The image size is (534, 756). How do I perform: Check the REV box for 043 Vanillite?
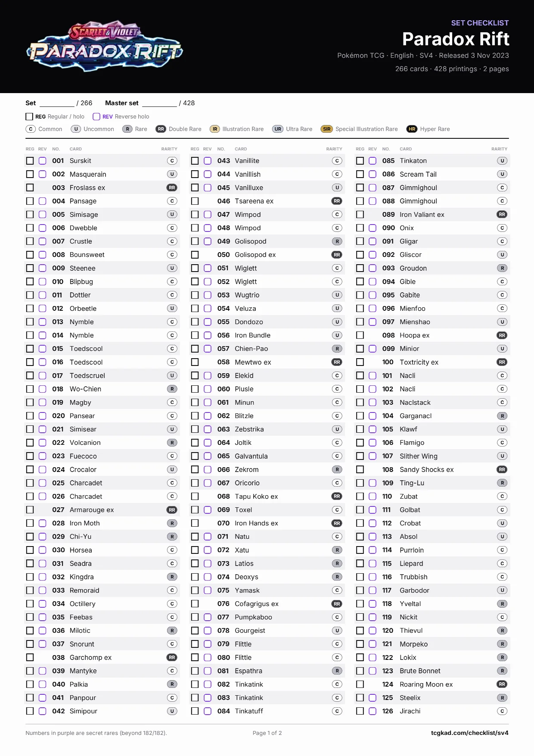208,161
